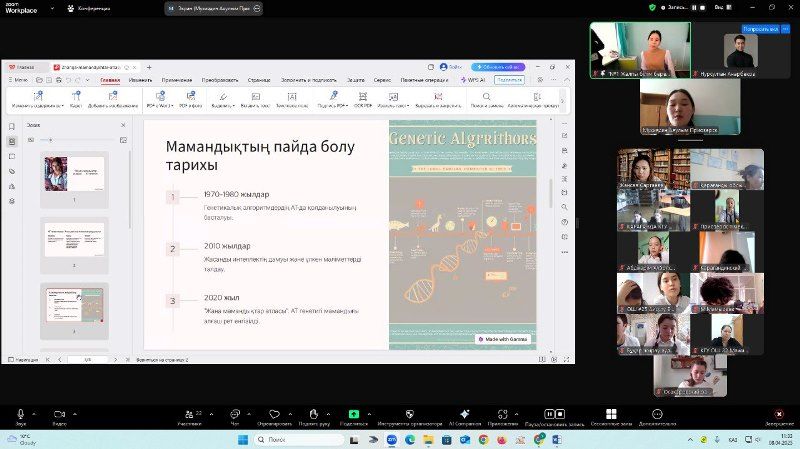Open the Zoom participants panel
800x449 pixels.
click(x=189, y=413)
